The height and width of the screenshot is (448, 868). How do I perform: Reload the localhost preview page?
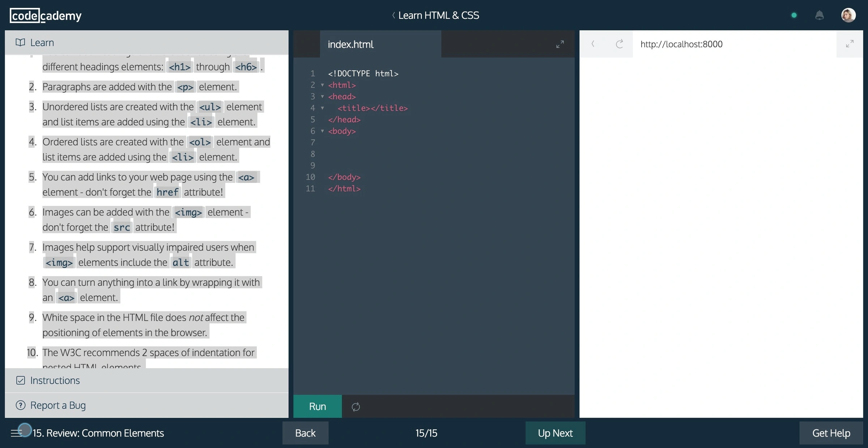tap(619, 44)
